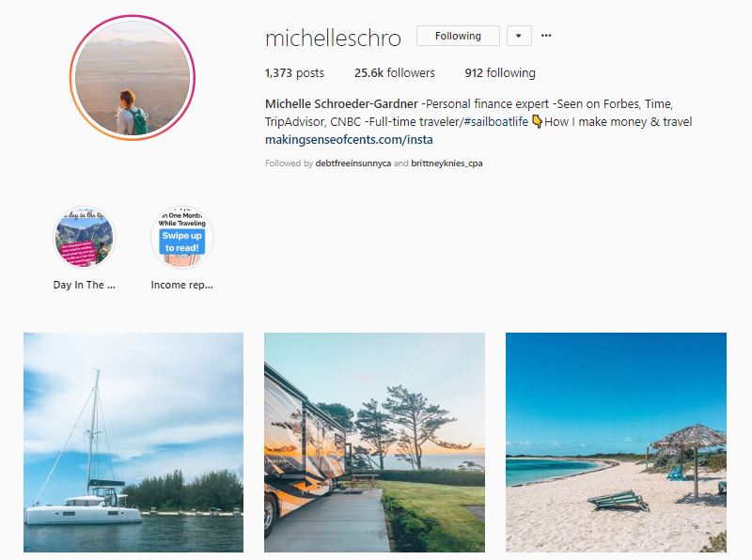The image size is (752, 560).
Task: Select Income rep highlight label
Action: [x=181, y=285]
